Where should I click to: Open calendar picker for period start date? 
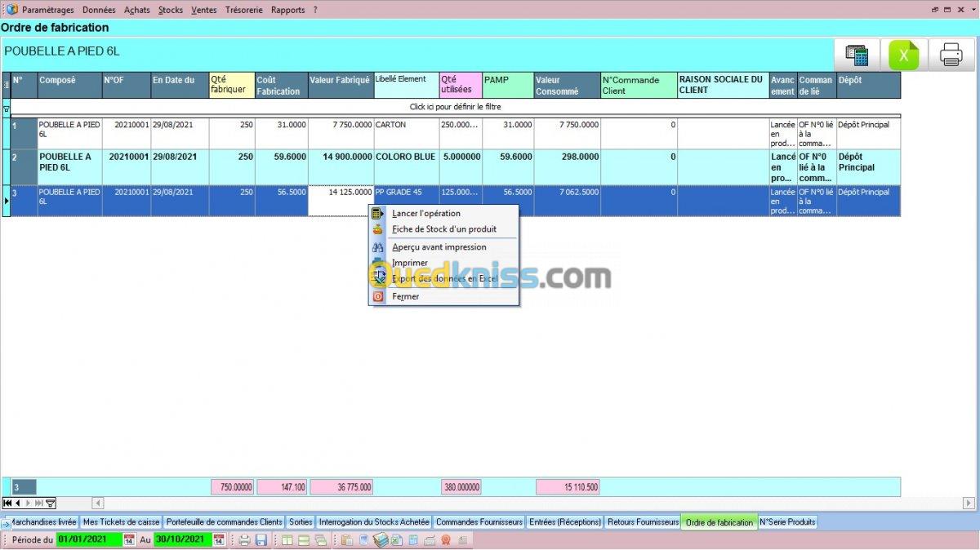[x=129, y=539]
